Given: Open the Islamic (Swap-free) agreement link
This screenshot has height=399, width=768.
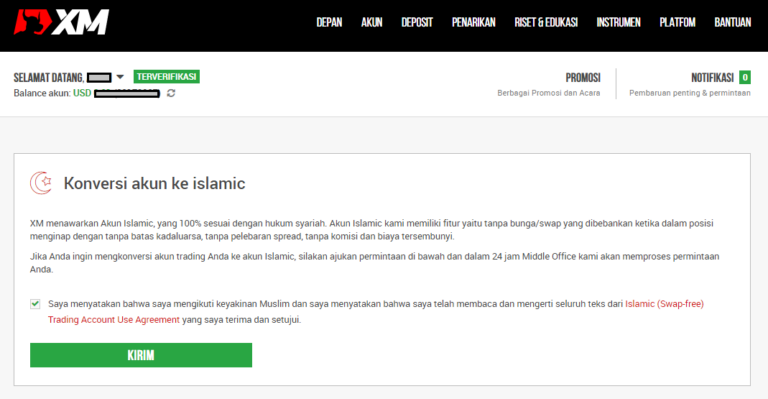Looking at the screenshot, I should 664,304.
